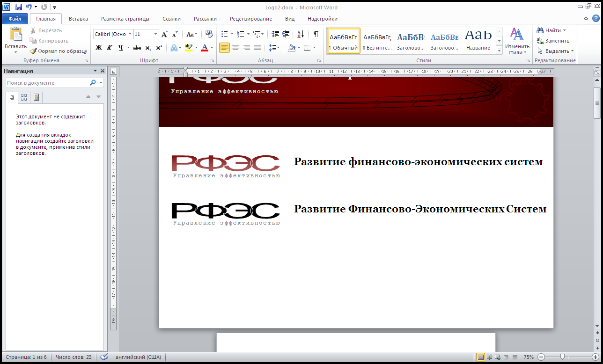Open the Font (Шрифт) dialog launcher
603x364 pixels.
pos(212,61)
